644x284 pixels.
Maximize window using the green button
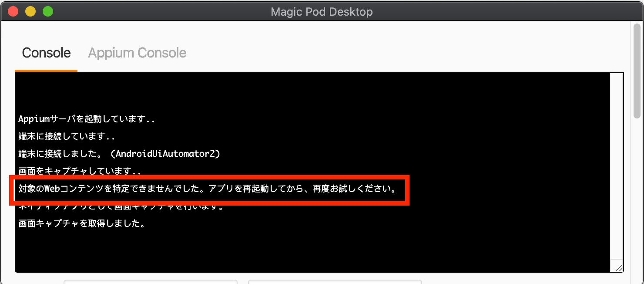click(x=48, y=11)
